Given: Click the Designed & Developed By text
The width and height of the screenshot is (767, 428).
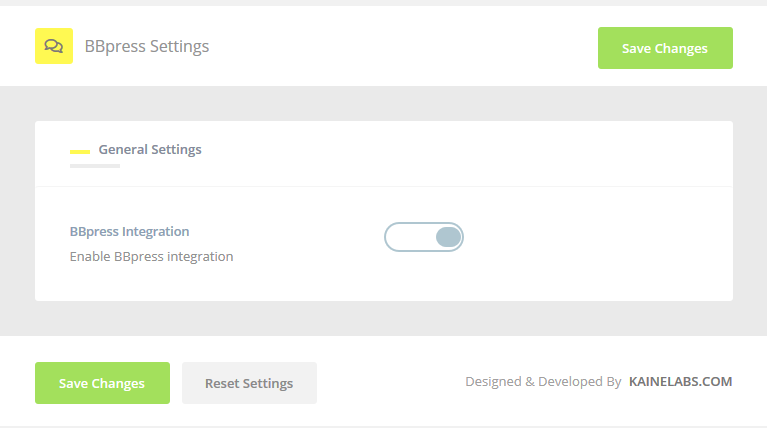Looking at the screenshot, I should coord(543,382).
